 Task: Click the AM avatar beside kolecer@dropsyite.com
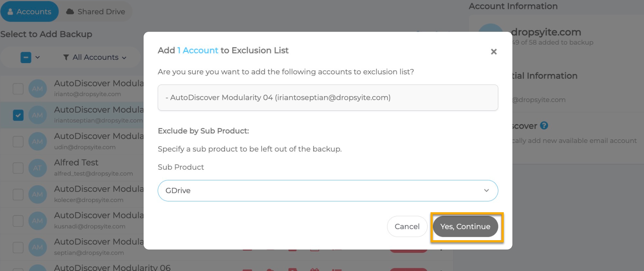[37, 195]
